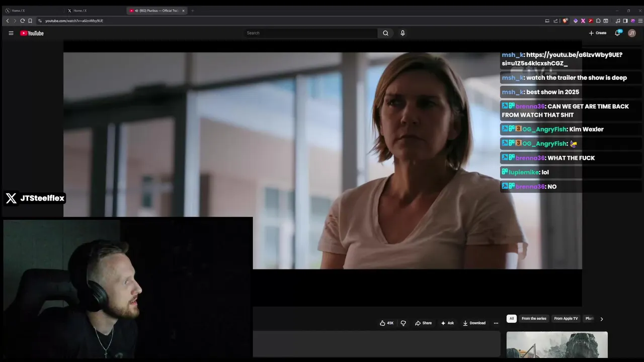Open a new browser tab
This screenshot has width=644, height=362.
point(193,11)
